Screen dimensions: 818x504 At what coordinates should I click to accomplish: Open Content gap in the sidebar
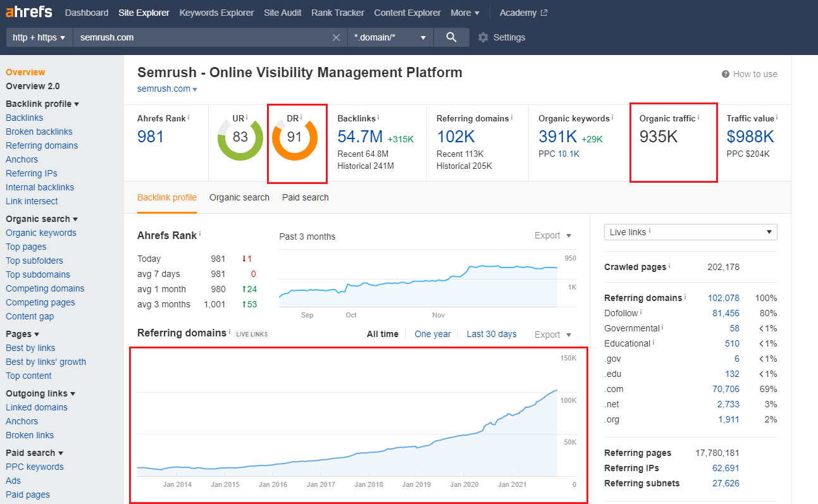point(30,316)
